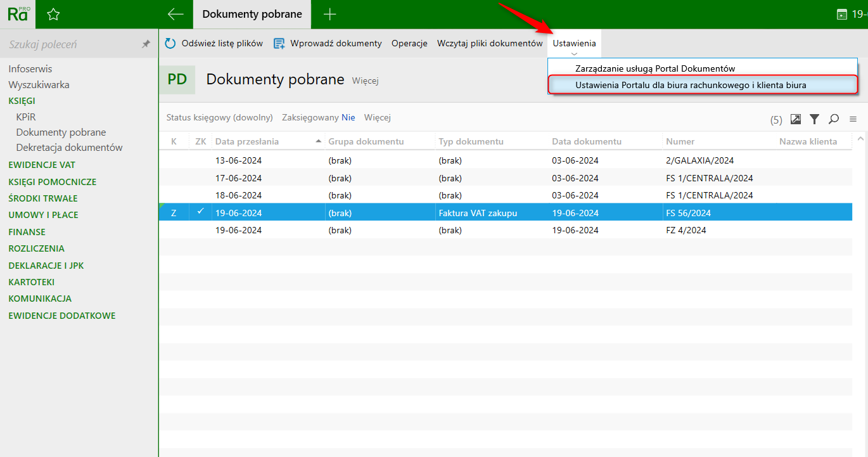
Task: Open KOMUNIKACJA section
Action: (x=40, y=299)
